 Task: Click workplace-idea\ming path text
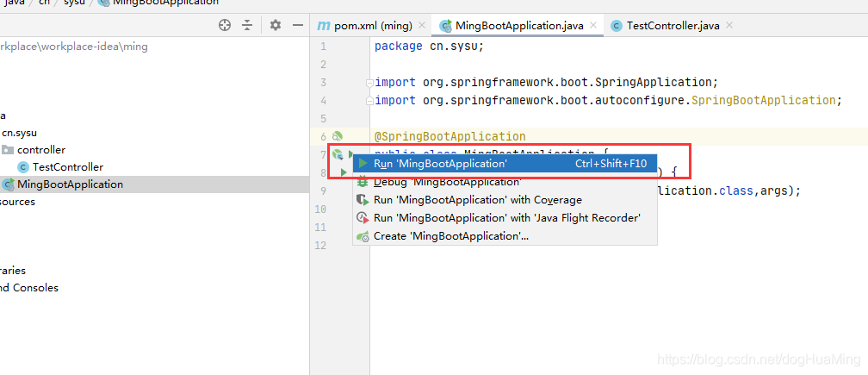(94, 47)
